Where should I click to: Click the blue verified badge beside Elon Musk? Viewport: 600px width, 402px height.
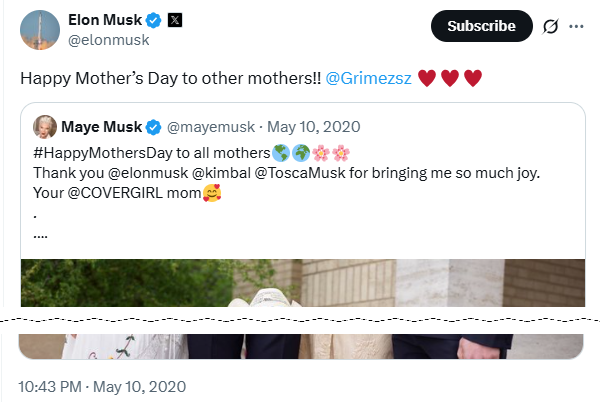pyautogui.click(x=154, y=19)
